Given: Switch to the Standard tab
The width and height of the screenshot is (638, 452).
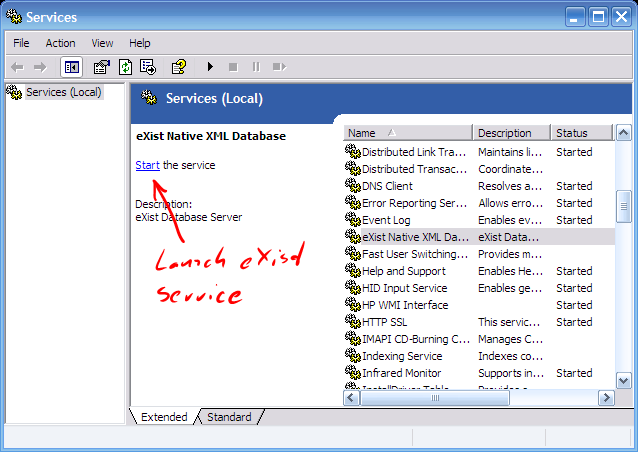Looking at the screenshot, I should pos(229,417).
